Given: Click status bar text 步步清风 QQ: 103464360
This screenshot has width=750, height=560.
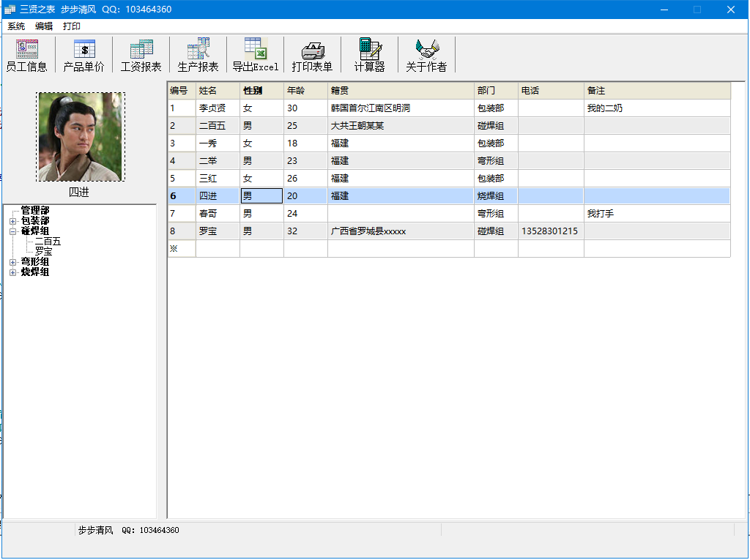Looking at the screenshot, I should pyautogui.click(x=129, y=530).
